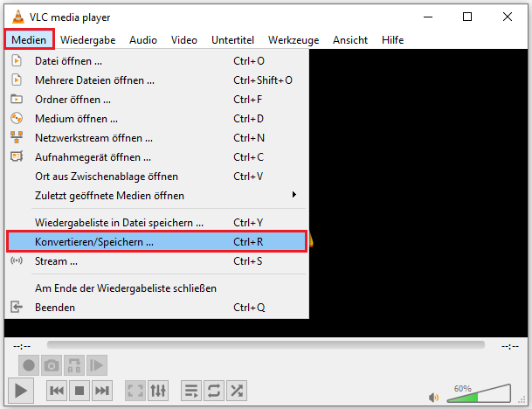Viewport: 532px width, 409px height.
Task: Select Ort aus Zwischenablage öffnen
Action: click(x=156, y=177)
